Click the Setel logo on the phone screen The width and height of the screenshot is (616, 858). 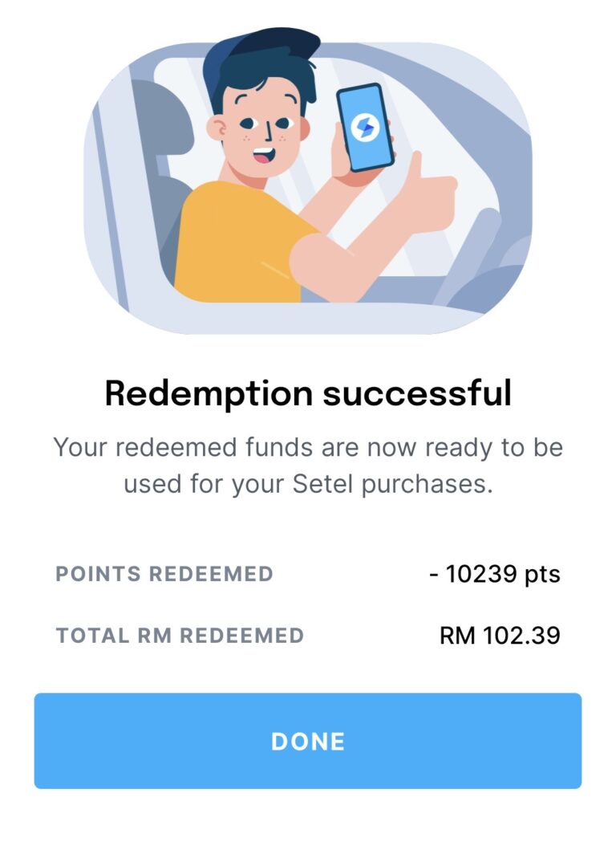point(364,127)
